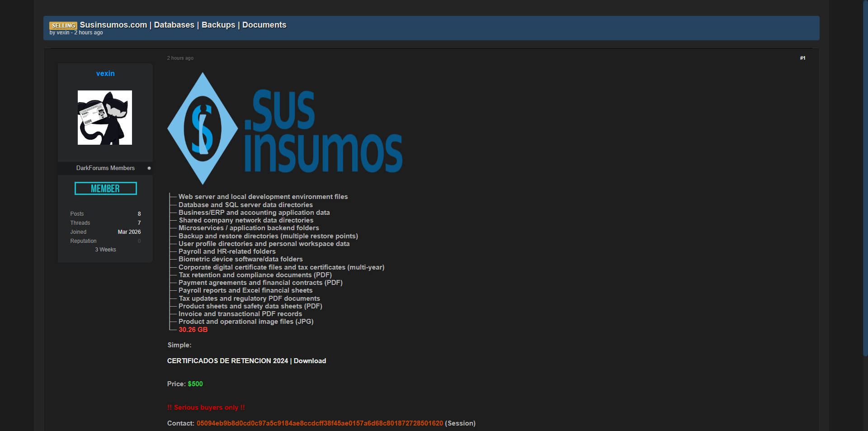Click the Reputation value 0
The image size is (868, 431).
click(139, 241)
